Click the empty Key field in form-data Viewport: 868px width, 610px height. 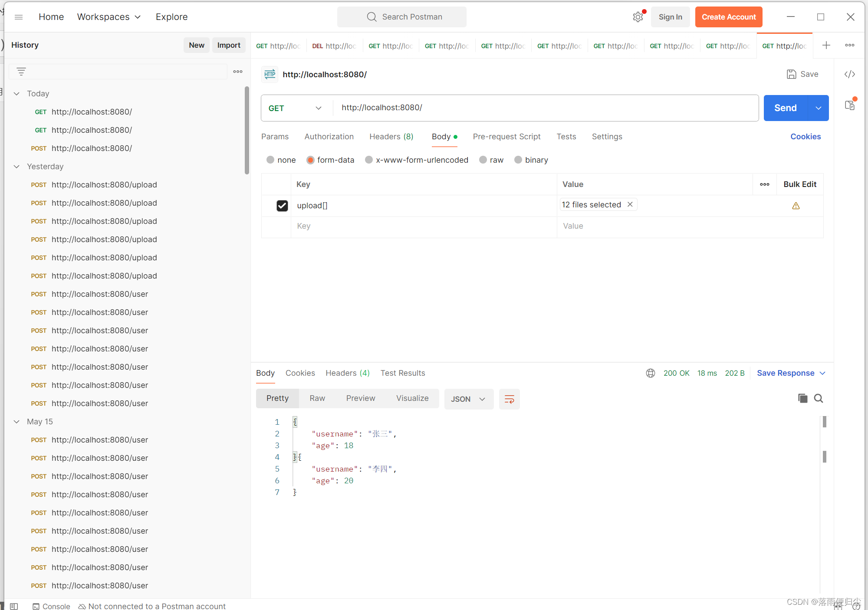click(424, 226)
